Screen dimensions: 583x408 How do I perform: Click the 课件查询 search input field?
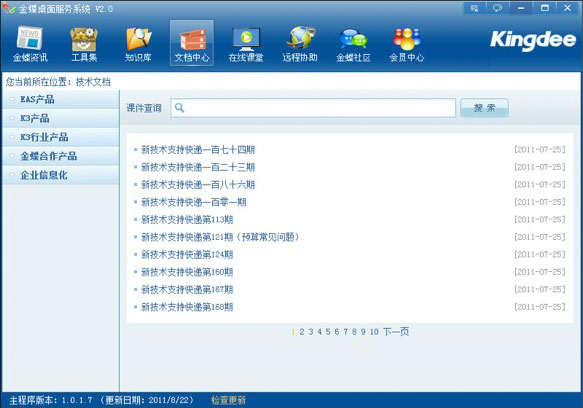313,108
